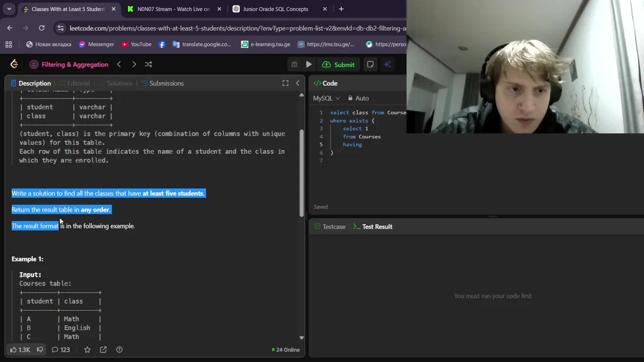Collapse the description panel chevron
Image resolution: width=644 pixels, height=362 pixels.
(x=297, y=83)
